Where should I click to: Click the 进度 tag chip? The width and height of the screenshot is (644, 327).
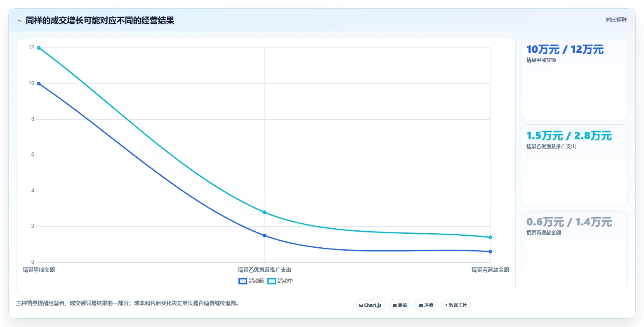click(426, 305)
